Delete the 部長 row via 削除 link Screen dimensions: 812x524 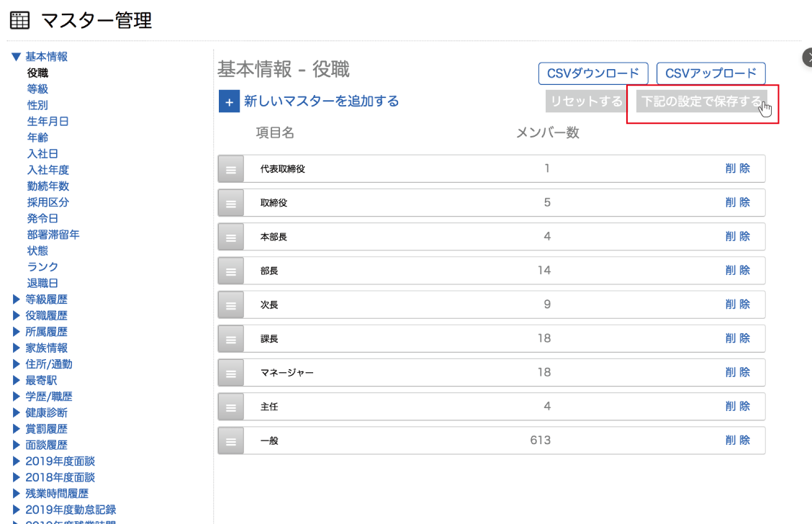[737, 271]
